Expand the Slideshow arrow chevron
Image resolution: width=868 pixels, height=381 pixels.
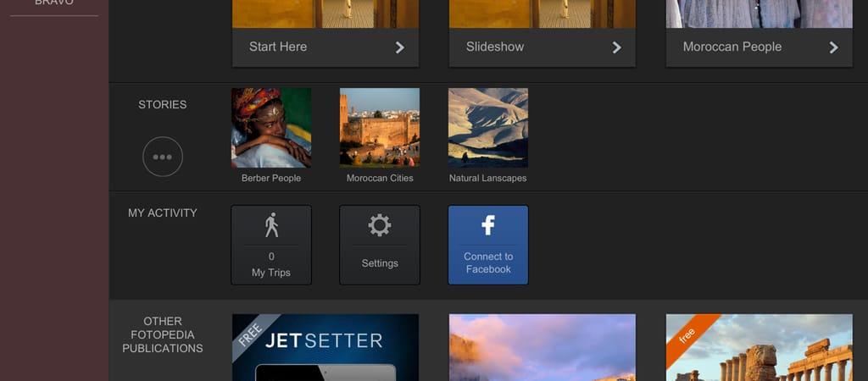point(617,47)
